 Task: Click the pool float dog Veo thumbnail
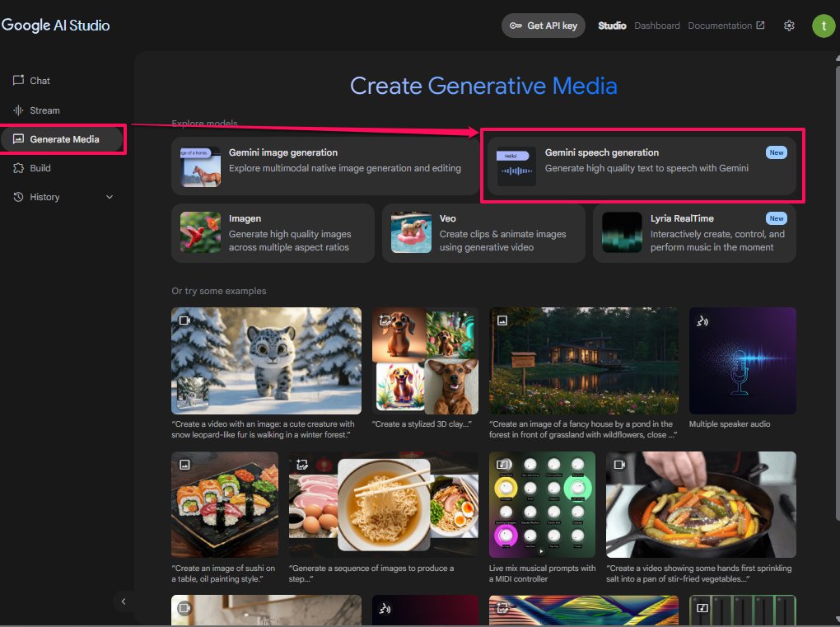412,232
